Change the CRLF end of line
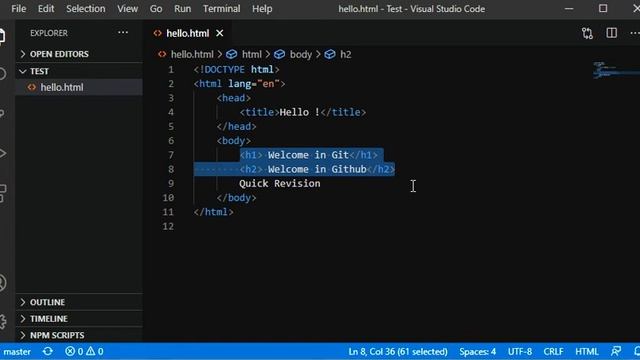The height and width of the screenshot is (360, 640). [553, 351]
